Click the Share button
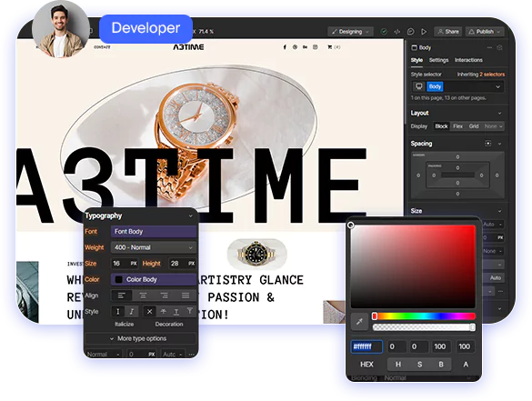Image resolution: width=532 pixels, height=401 pixels. (447, 32)
